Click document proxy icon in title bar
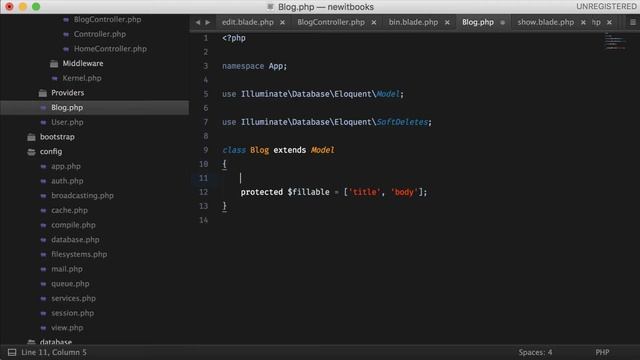The width and height of the screenshot is (640, 360). (x=270, y=7)
